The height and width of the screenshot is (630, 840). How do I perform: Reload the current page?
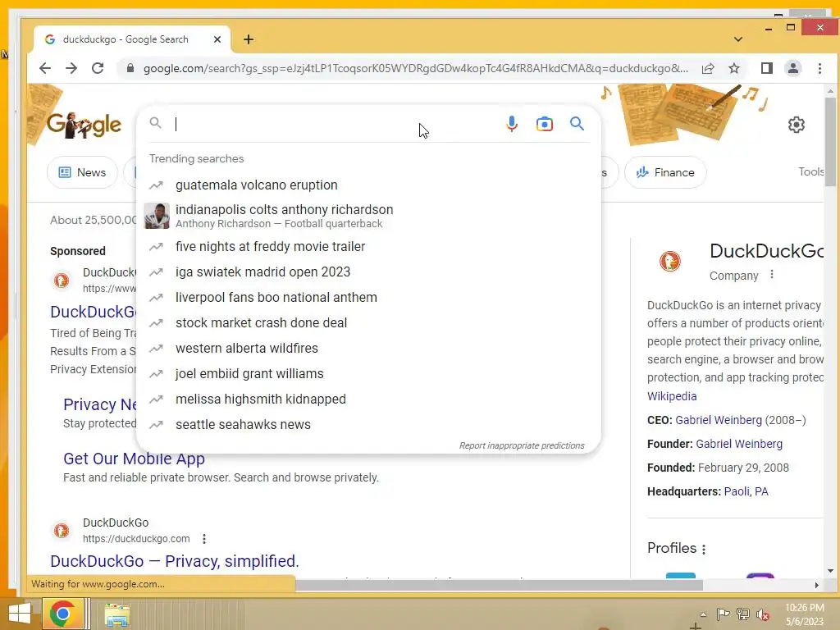pyautogui.click(x=98, y=68)
